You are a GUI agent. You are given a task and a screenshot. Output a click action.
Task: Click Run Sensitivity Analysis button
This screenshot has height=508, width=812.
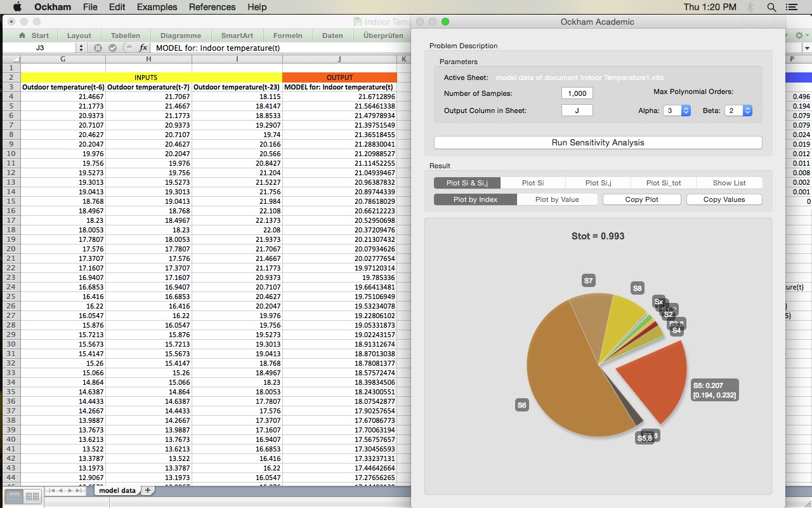pyautogui.click(x=598, y=142)
